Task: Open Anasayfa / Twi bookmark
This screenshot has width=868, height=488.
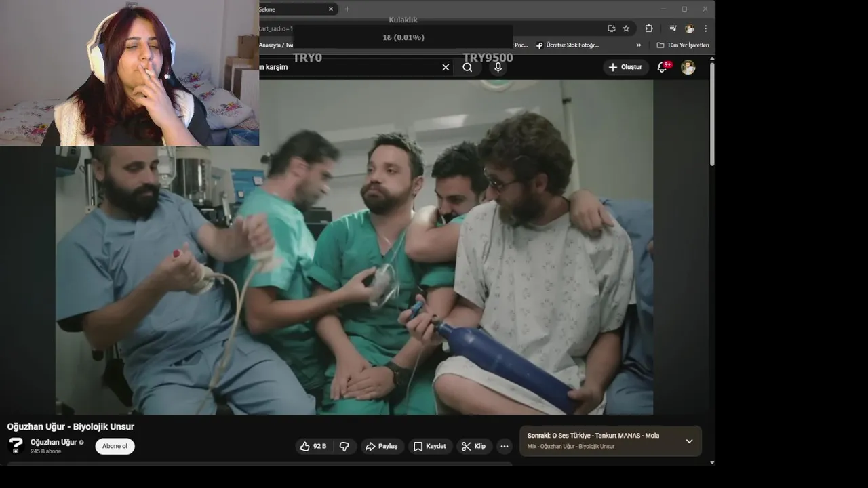Action: pyautogui.click(x=276, y=45)
